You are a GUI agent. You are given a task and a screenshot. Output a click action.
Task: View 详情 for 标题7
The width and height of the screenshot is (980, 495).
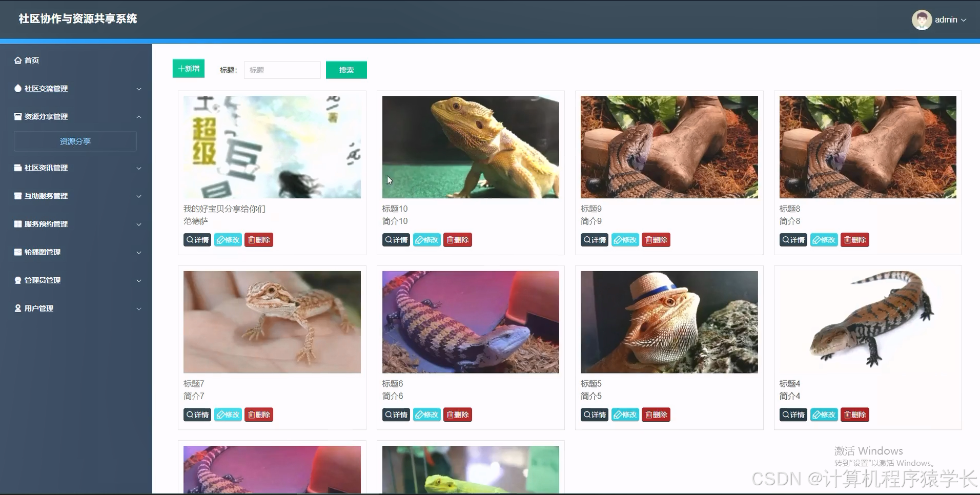point(197,415)
